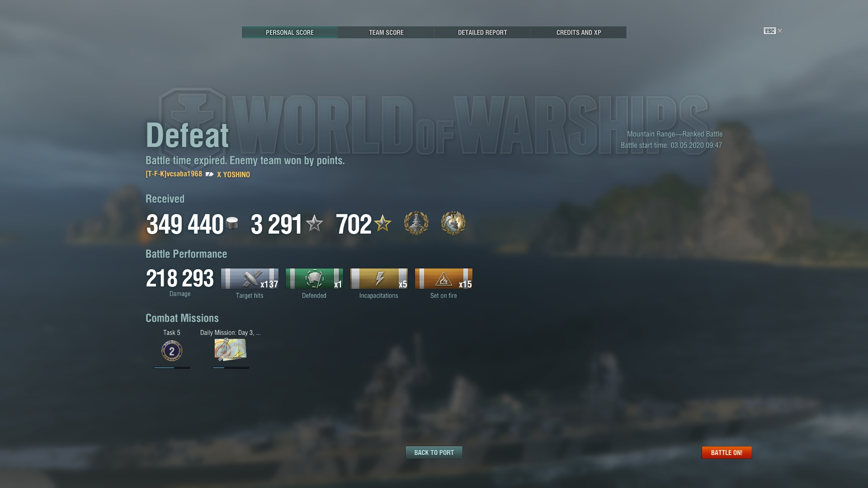
Task: Start next battle with Battle On!
Action: 726,452
